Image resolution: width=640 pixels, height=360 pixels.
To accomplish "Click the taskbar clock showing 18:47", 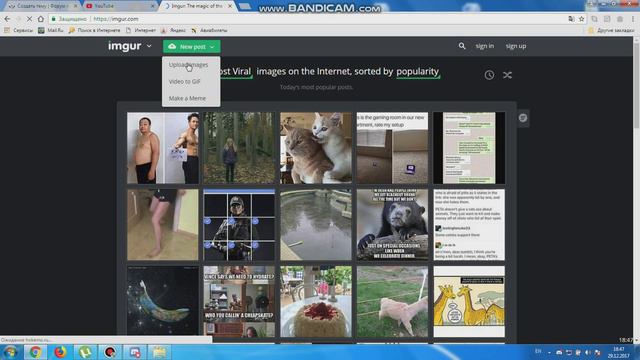I will (619, 352).
